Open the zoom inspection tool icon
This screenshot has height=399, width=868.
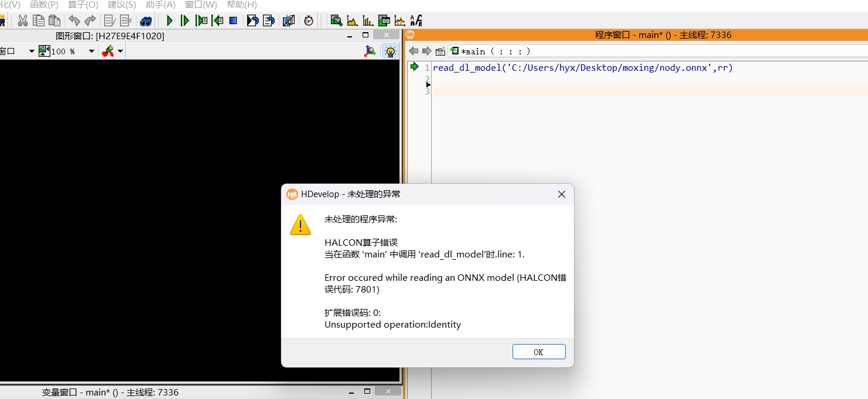point(336,20)
